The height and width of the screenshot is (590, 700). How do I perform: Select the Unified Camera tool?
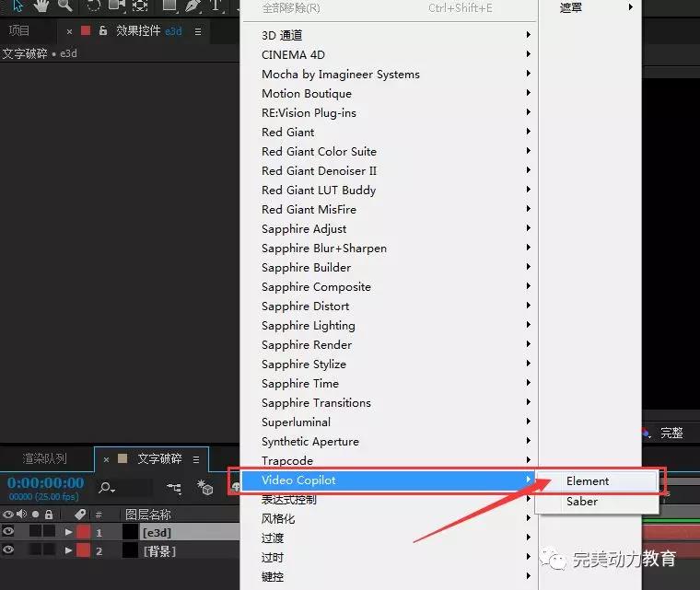pyautogui.click(x=117, y=5)
